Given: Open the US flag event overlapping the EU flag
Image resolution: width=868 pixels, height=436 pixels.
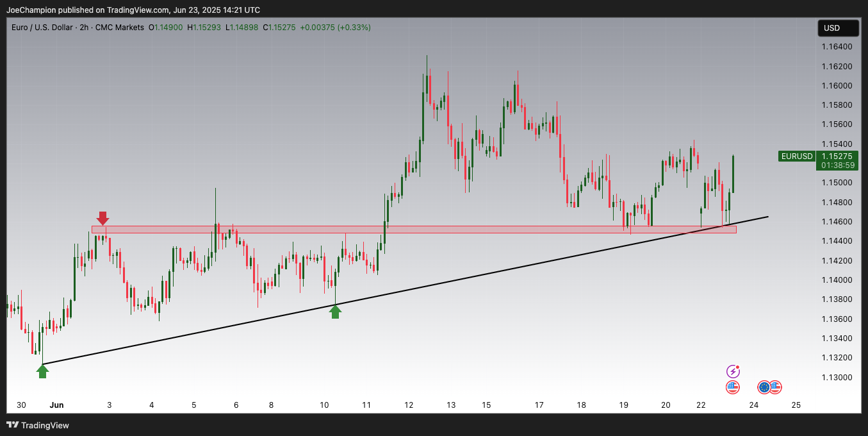Looking at the screenshot, I should [x=775, y=387].
